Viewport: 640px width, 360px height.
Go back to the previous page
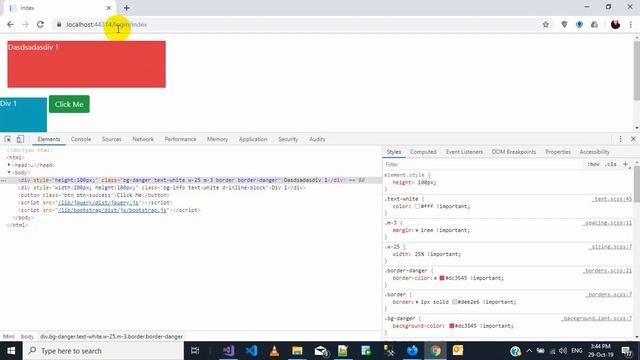tap(10, 24)
